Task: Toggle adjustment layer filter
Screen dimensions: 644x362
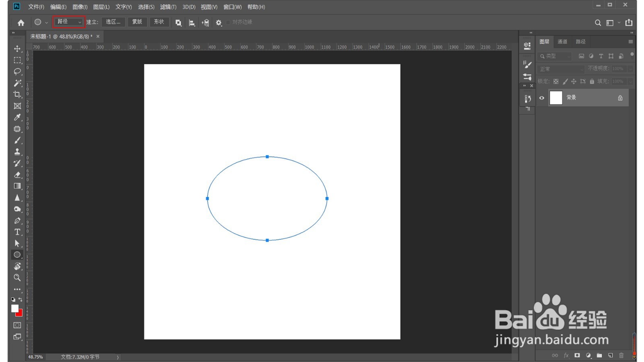Action: (x=591, y=56)
